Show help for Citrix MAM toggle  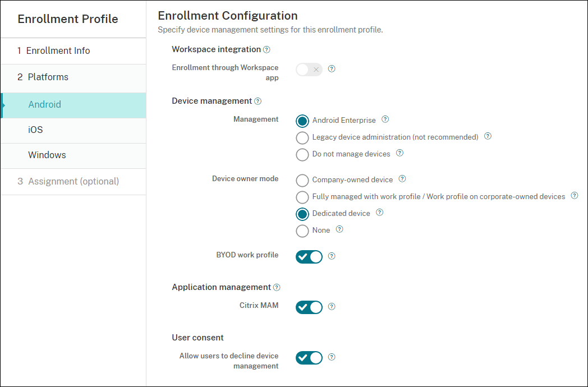coord(332,307)
